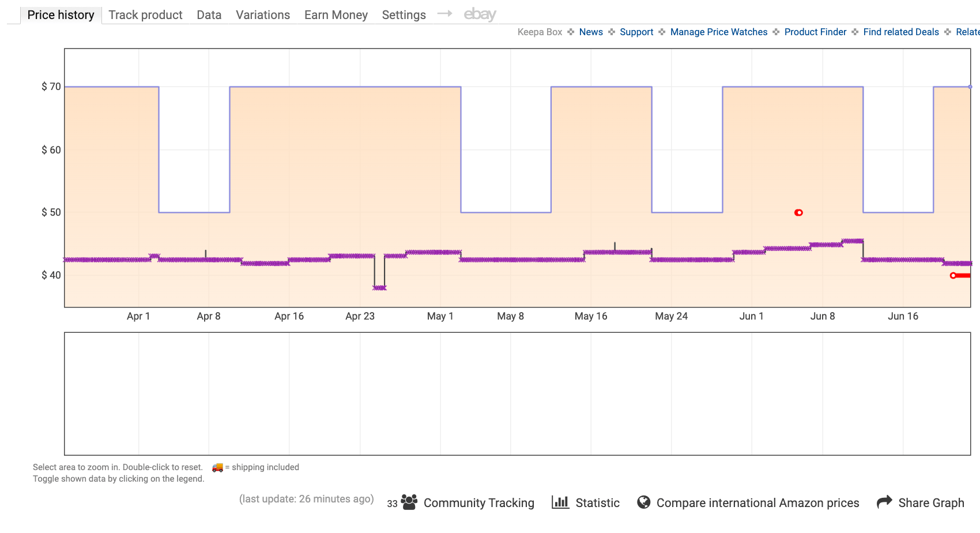Click the red marker at graph's right edge

953,276
